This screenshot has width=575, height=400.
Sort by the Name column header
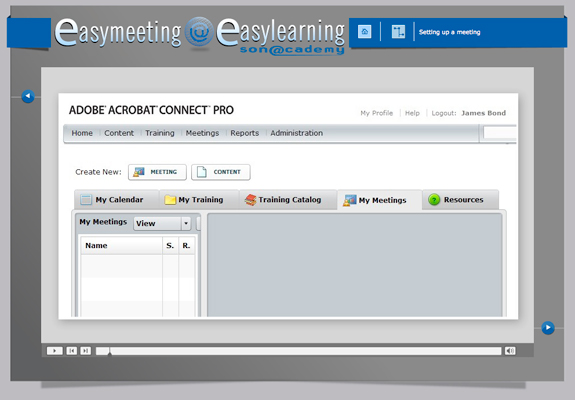(121, 246)
